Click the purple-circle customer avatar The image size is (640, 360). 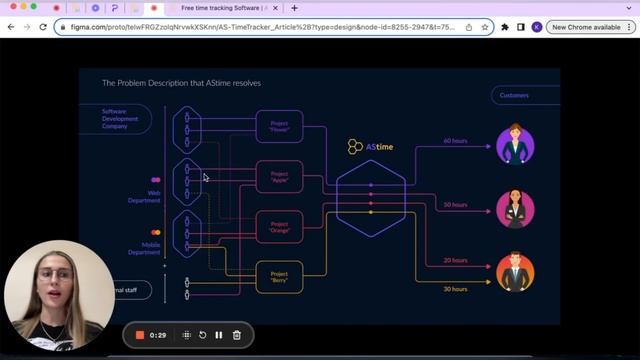(515, 145)
